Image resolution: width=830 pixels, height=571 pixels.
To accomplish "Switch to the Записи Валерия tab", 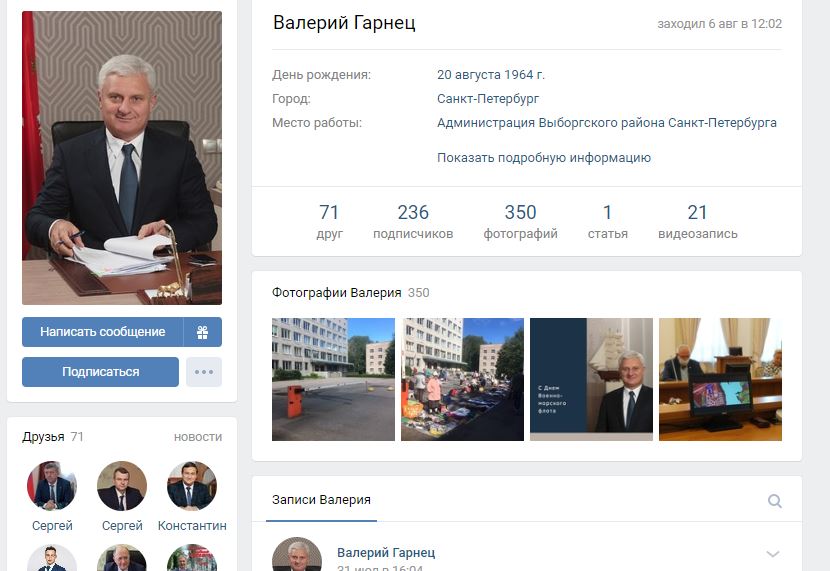I will [321, 500].
